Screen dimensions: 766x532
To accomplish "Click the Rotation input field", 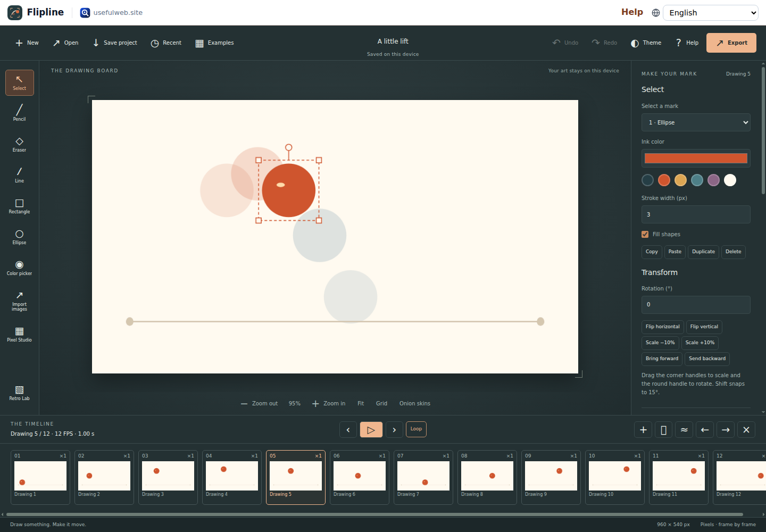I will 696,305.
